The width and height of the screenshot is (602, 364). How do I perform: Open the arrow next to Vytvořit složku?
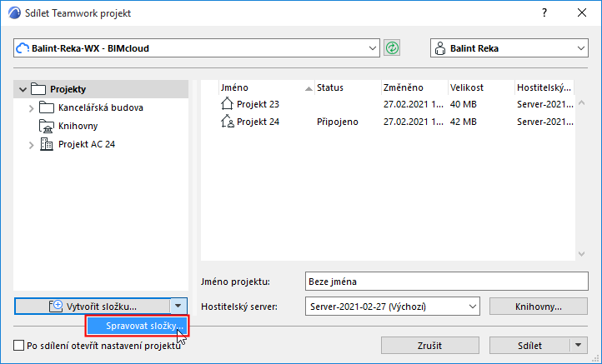pos(178,306)
